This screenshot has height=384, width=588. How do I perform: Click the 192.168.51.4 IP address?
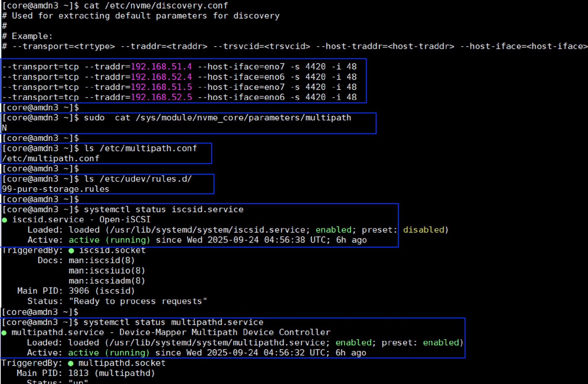coord(161,67)
